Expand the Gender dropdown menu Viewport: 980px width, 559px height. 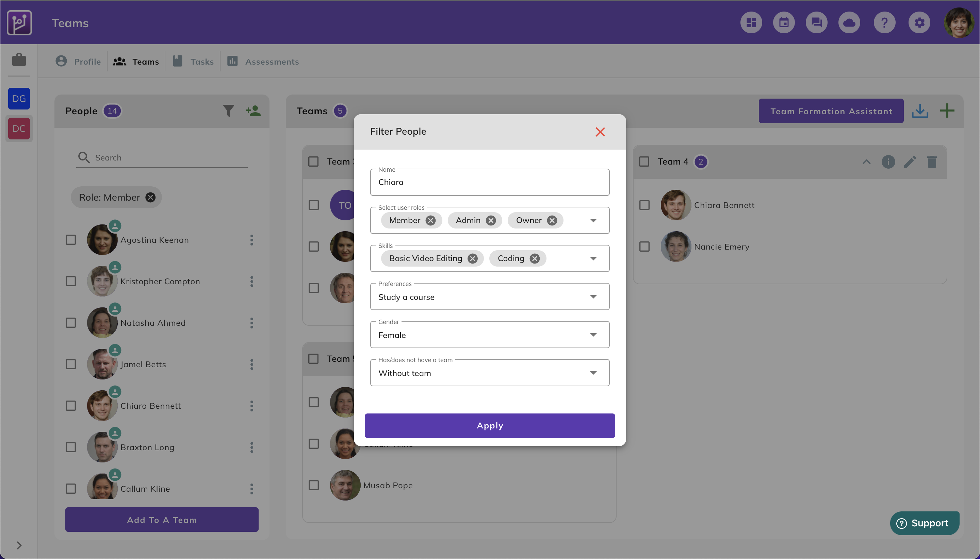(x=592, y=334)
